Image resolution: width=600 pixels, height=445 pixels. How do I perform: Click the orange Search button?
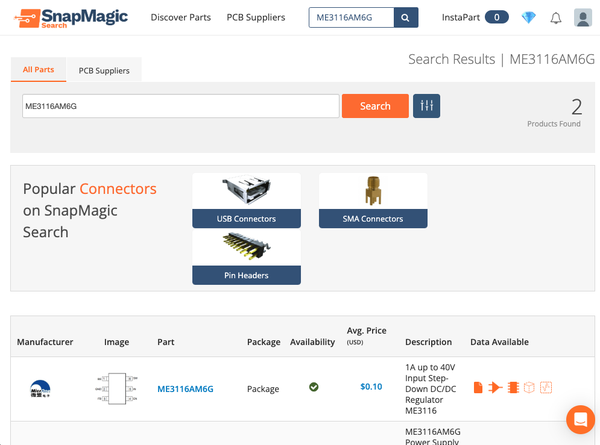pyautogui.click(x=375, y=106)
